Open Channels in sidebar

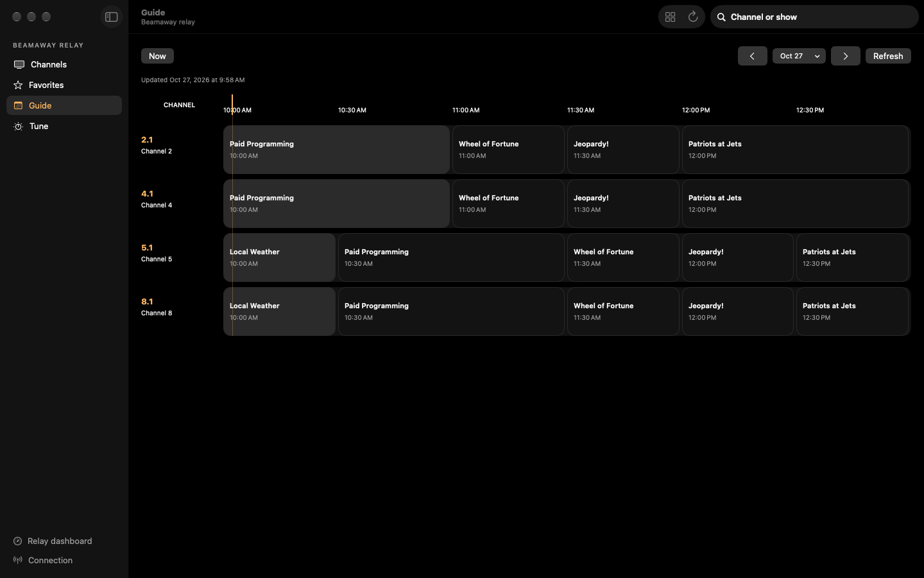[x=64, y=64]
